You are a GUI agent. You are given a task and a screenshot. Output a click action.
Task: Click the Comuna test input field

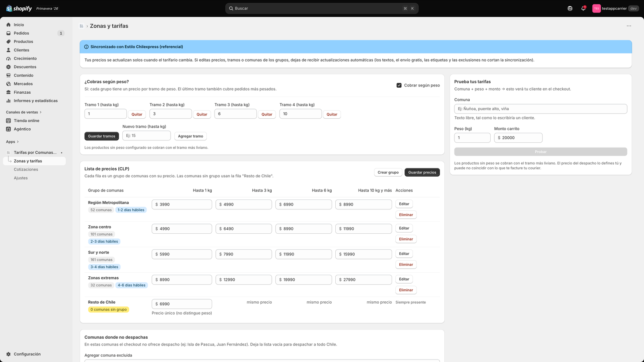coord(541,109)
